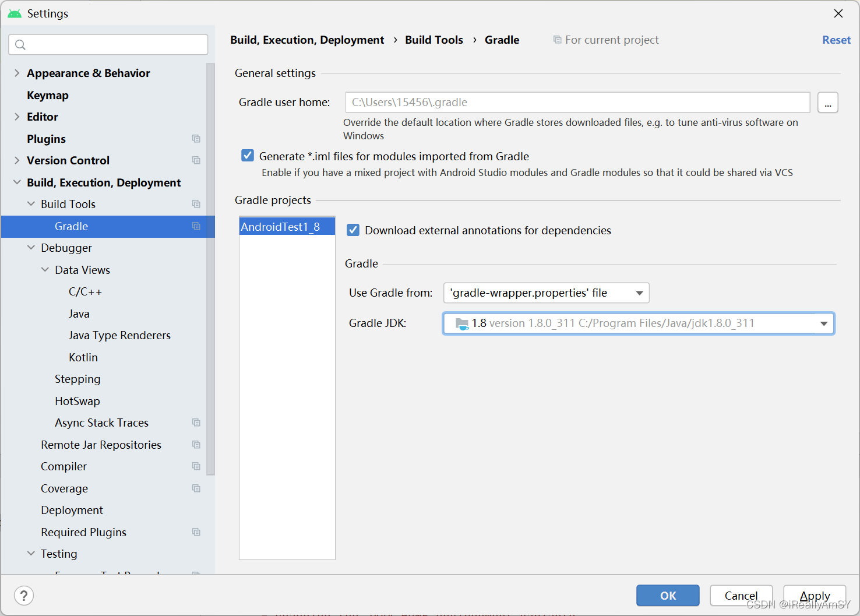860x616 pixels.
Task: Uncheck 'Download external annotations for dependencies'
Action: pyautogui.click(x=353, y=230)
